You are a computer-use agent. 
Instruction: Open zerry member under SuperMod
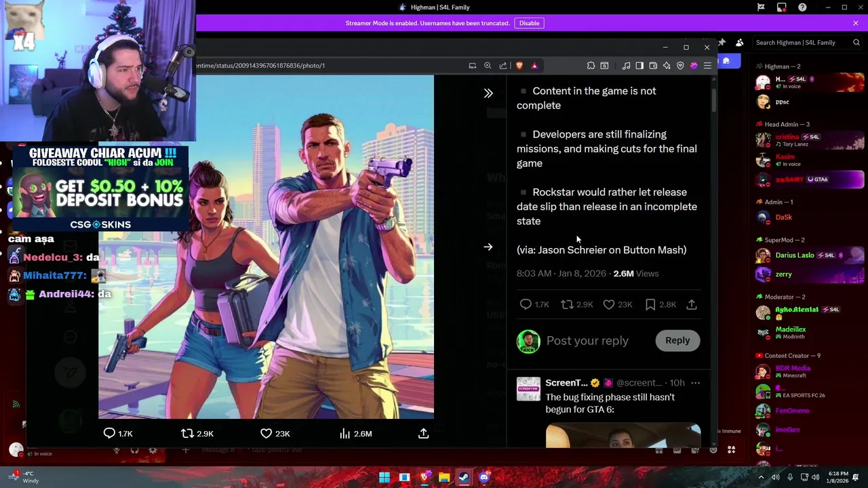click(x=810, y=274)
